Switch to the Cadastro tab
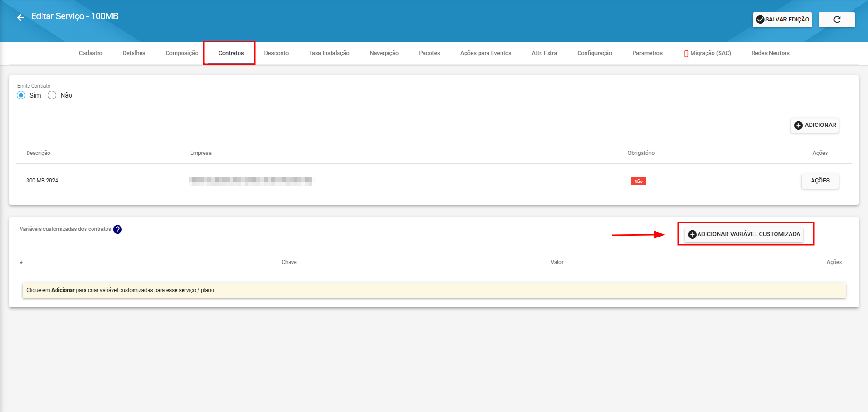 pyautogui.click(x=91, y=53)
